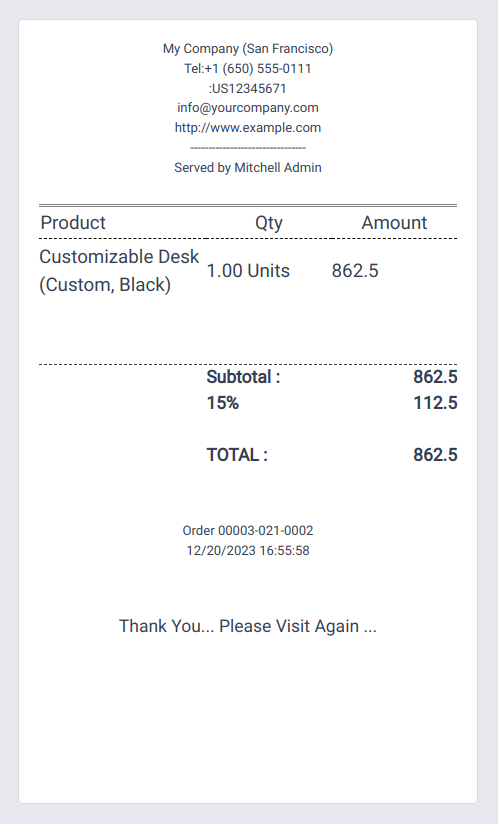This screenshot has height=824, width=498.
Task: Select the Customizable Desk (Custom, Black) product
Action: click(x=119, y=271)
